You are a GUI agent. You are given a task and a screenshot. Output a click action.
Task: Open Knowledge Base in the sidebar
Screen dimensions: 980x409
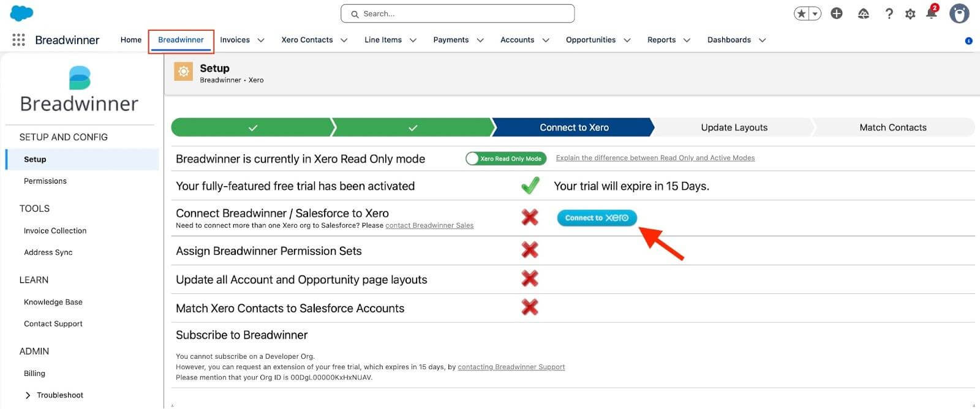(53, 302)
